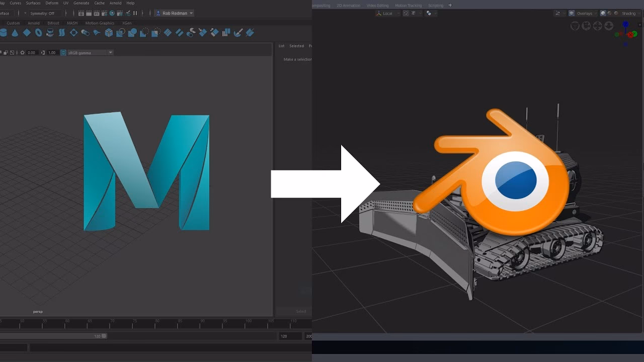The image size is (644, 362).
Task: Pick the Birail curved-surface shelf icon
Action: click(x=97, y=33)
